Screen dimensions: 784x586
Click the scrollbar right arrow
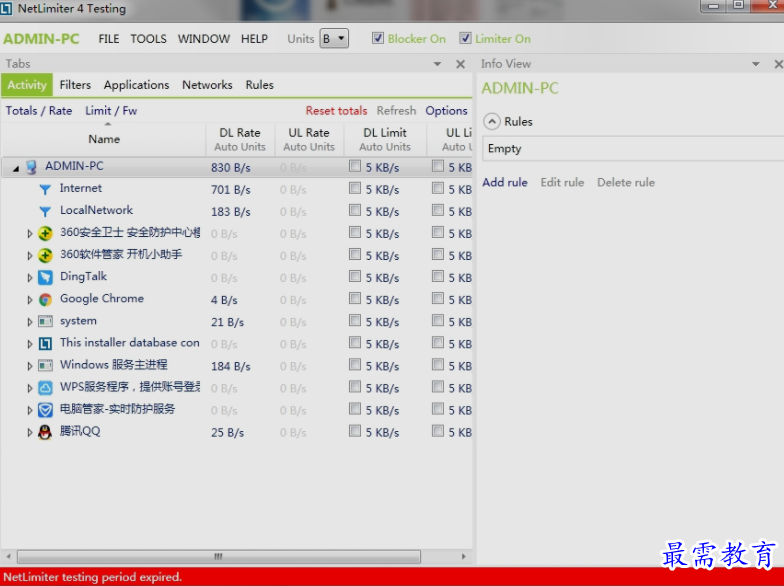click(x=464, y=556)
